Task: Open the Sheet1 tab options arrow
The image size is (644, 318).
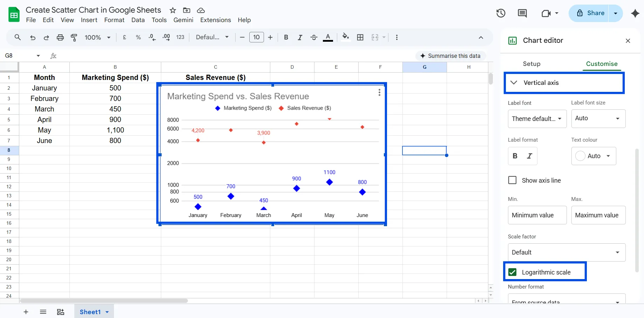Action: (107, 312)
